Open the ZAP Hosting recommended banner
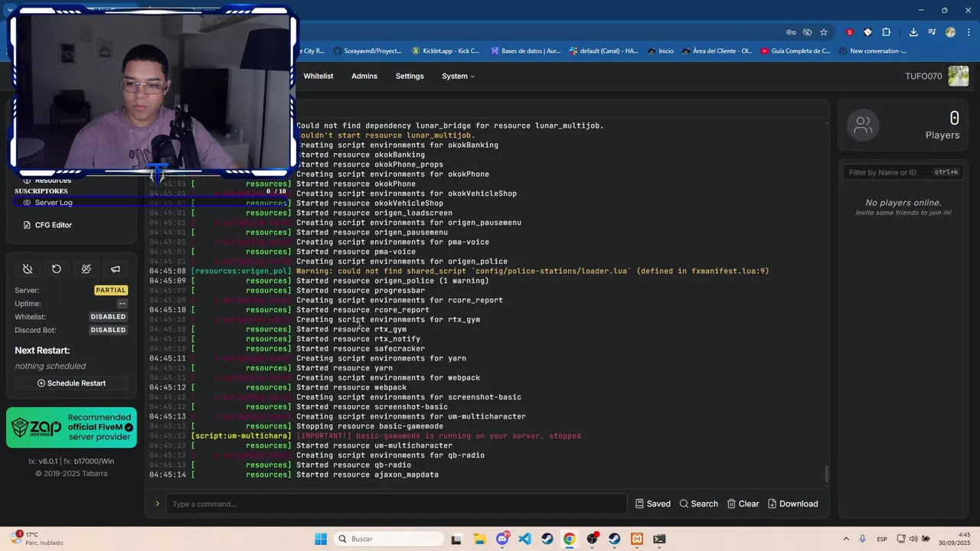The width and height of the screenshot is (980, 551). (71, 427)
